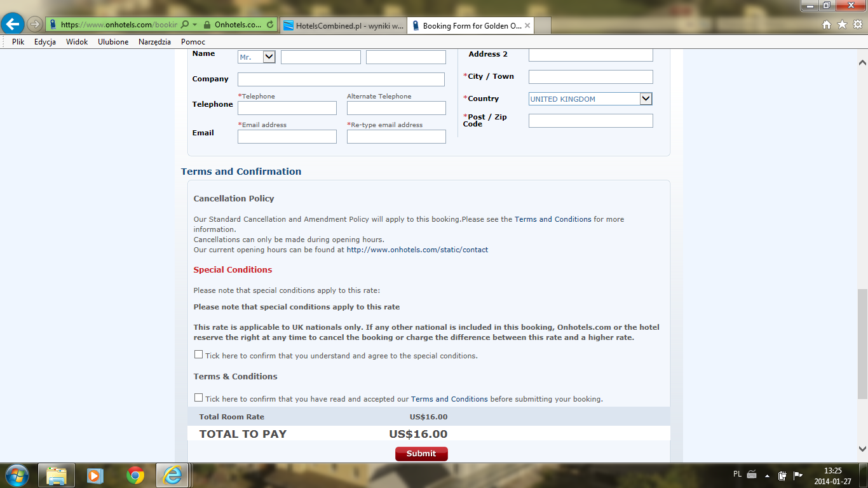Open the Edycja menu
868x488 pixels.
click(x=45, y=42)
